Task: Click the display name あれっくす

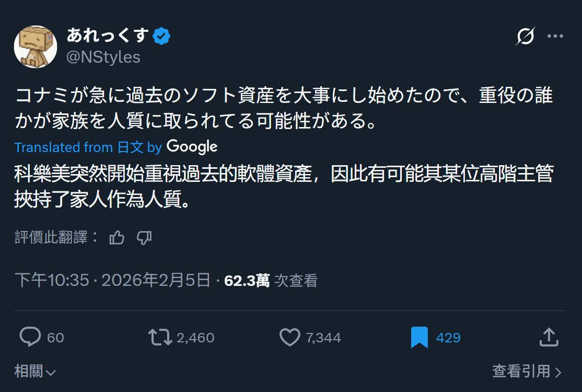Action: click(x=108, y=36)
